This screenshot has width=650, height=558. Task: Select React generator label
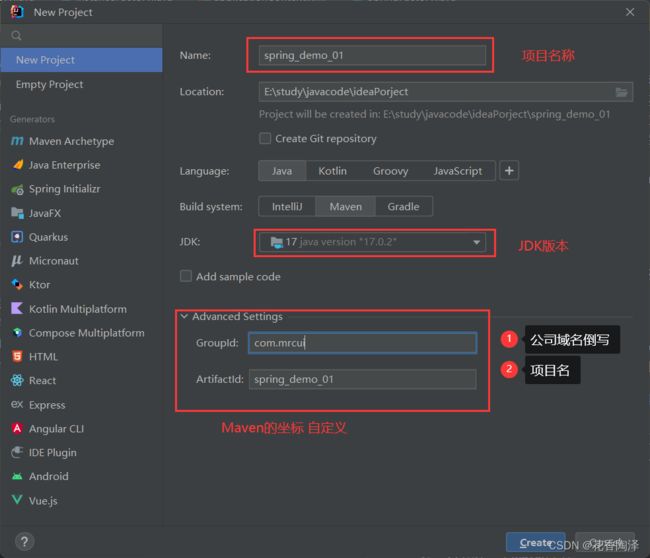[42, 381]
